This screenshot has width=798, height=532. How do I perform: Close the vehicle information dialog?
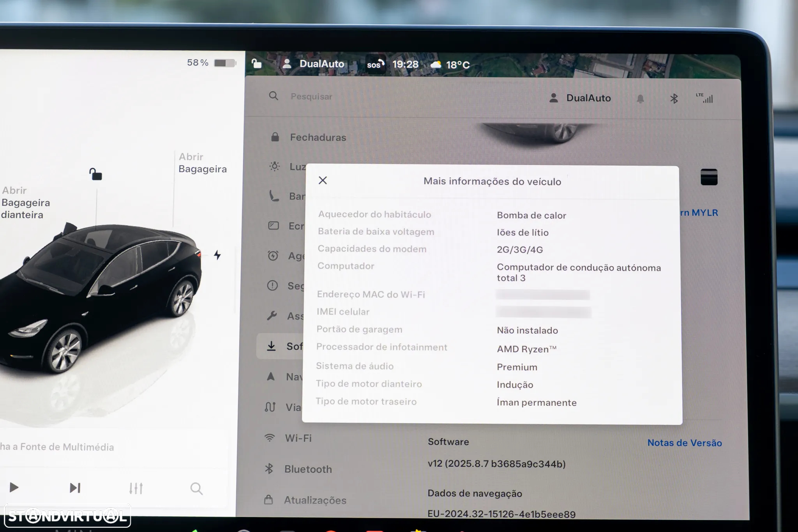(323, 180)
